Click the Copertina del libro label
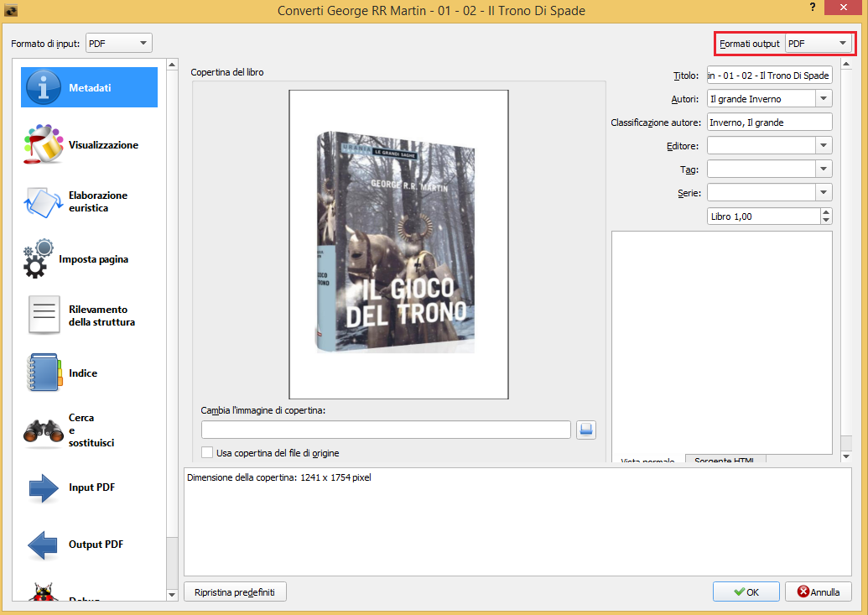The width and height of the screenshot is (868, 615). pos(227,72)
